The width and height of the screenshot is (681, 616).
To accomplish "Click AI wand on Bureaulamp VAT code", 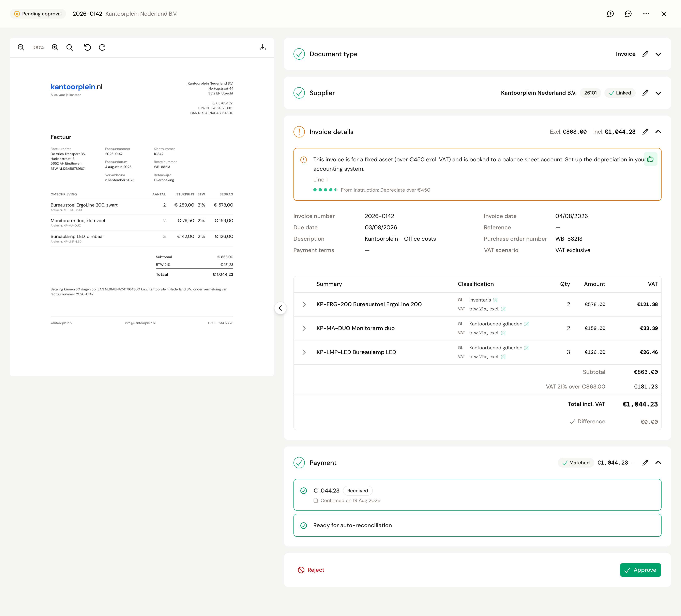I will point(503,357).
